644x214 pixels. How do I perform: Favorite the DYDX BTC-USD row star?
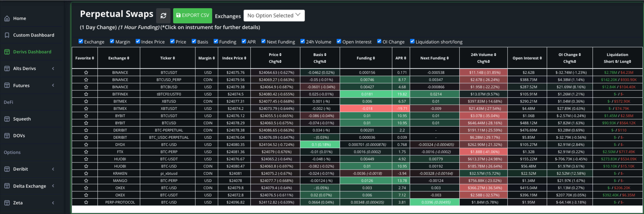[86, 145]
